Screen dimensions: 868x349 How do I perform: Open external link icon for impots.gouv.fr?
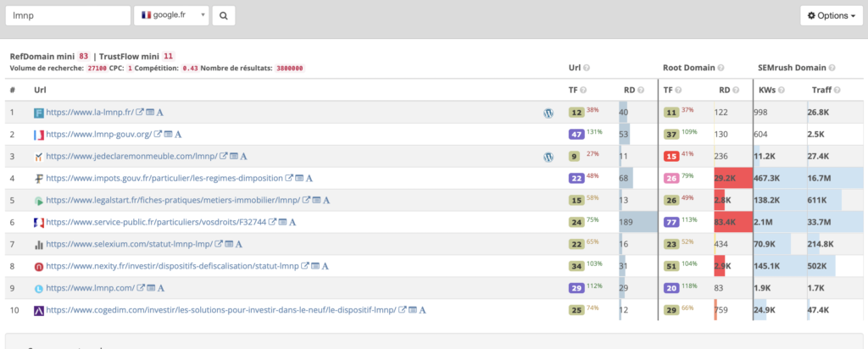[289, 179]
